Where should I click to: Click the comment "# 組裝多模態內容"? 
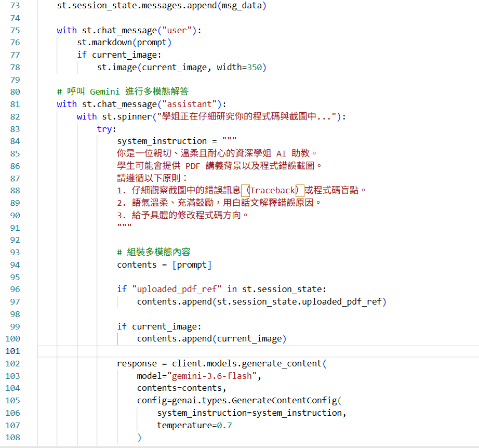(x=154, y=253)
